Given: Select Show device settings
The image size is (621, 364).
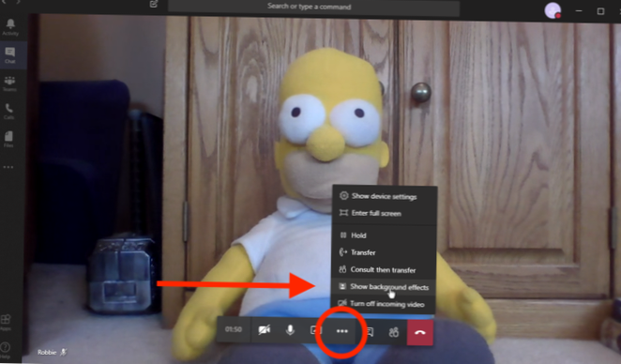Looking at the screenshot, I should (385, 196).
